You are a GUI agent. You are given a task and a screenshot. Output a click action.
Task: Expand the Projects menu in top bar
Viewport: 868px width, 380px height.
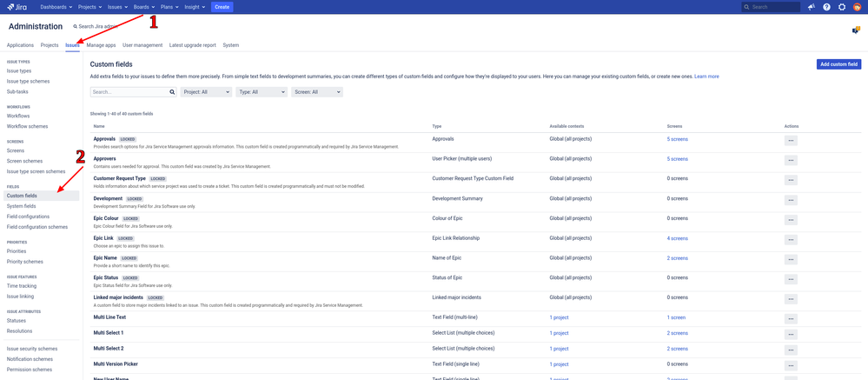(x=89, y=7)
